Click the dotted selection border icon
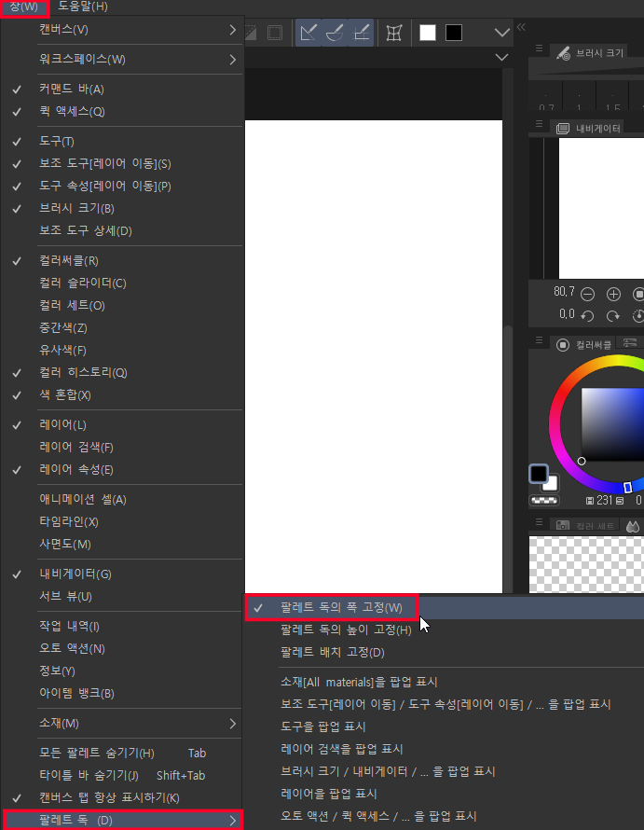 pyautogui.click(x=275, y=33)
